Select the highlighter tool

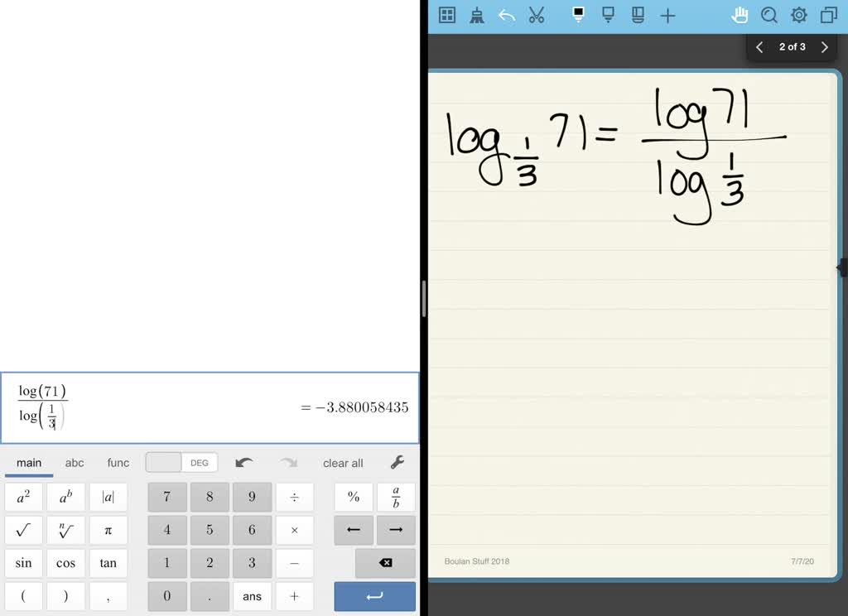click(x=609, y=15)
